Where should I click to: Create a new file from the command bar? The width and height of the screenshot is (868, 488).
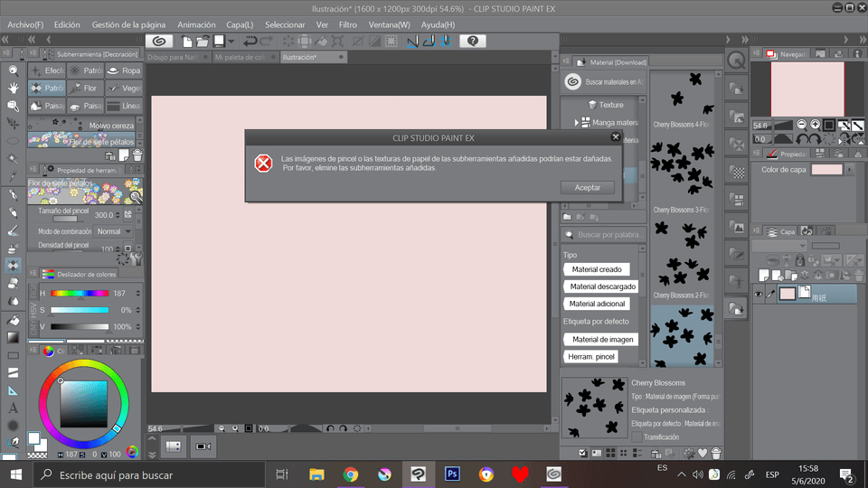(x=187, y=41)
